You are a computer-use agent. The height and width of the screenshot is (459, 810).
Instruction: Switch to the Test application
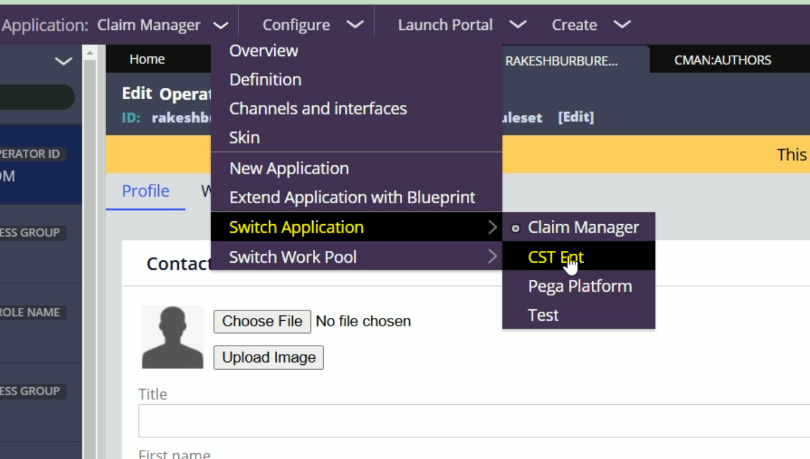(579, 315)
